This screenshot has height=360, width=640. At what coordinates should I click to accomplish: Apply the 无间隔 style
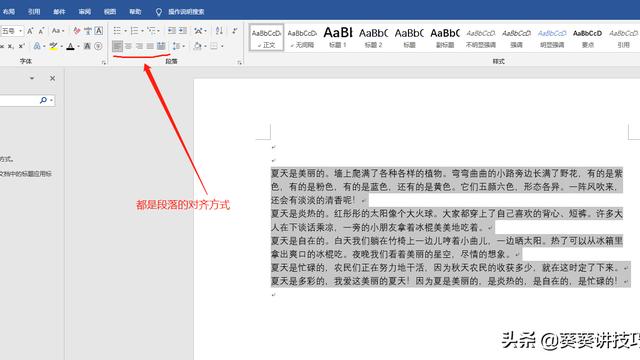click(x=302, y=38)
